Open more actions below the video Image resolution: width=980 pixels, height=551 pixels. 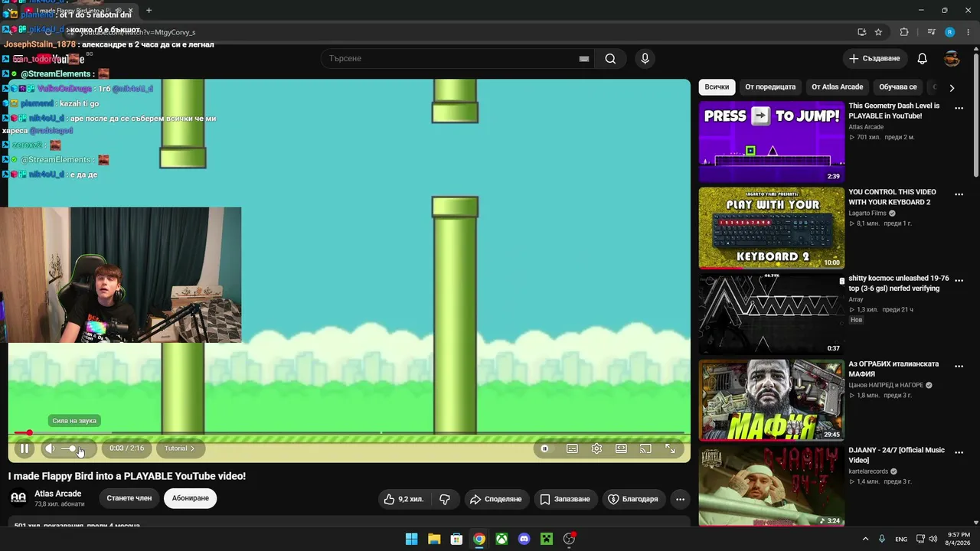(x=680, y=499)
